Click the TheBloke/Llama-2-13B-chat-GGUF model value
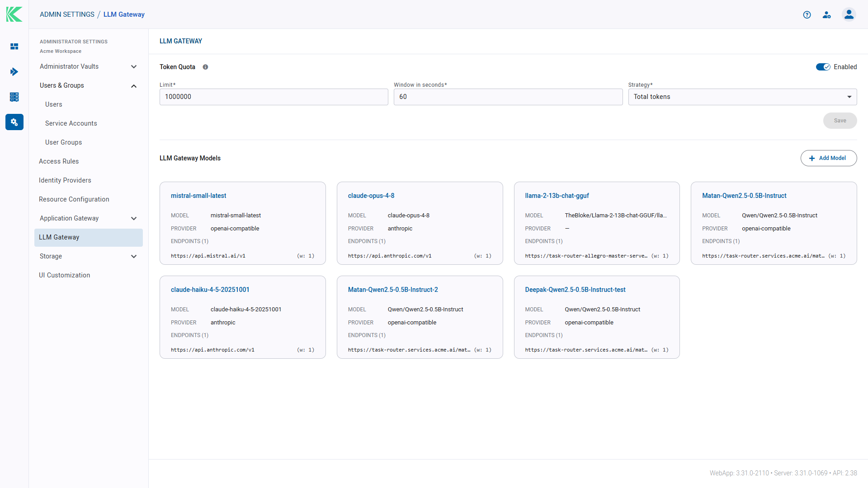Image resolution: width=868 pixels, height=488 pixels. [615, 216]
